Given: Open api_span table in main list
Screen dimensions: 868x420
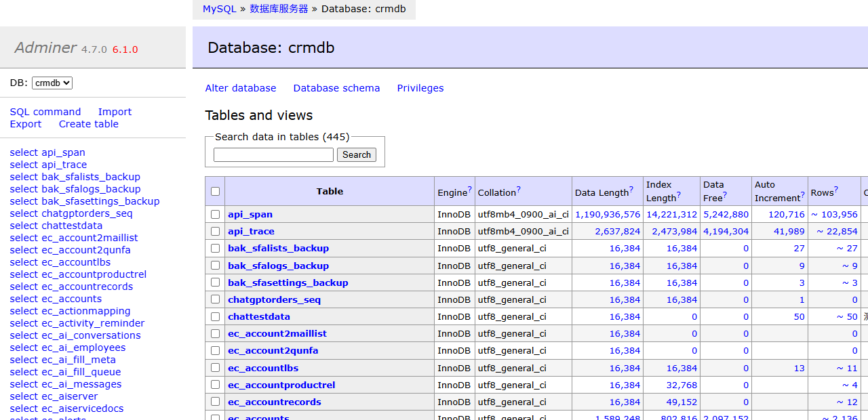Looking at the screenshot, I should pos(250,214).
